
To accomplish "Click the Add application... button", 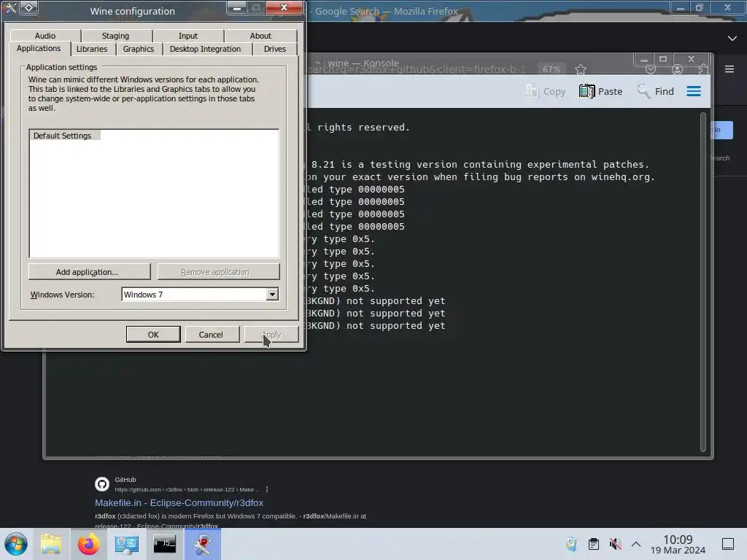I will point(89,272).
